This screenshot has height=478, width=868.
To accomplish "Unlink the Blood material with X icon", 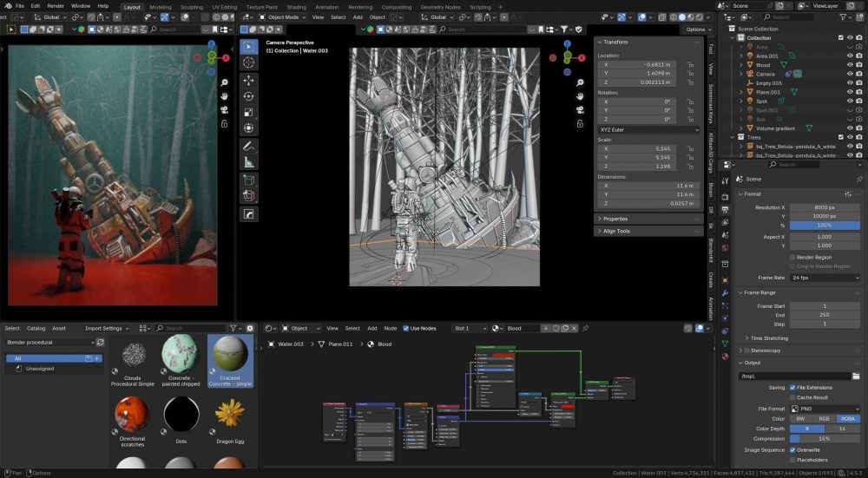I will click(x=574, y=329).
